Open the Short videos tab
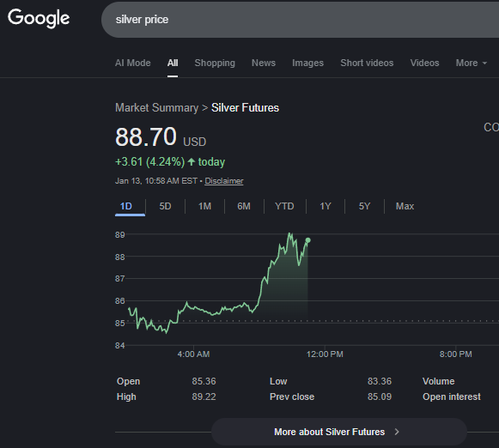 (x=367, y=63)
